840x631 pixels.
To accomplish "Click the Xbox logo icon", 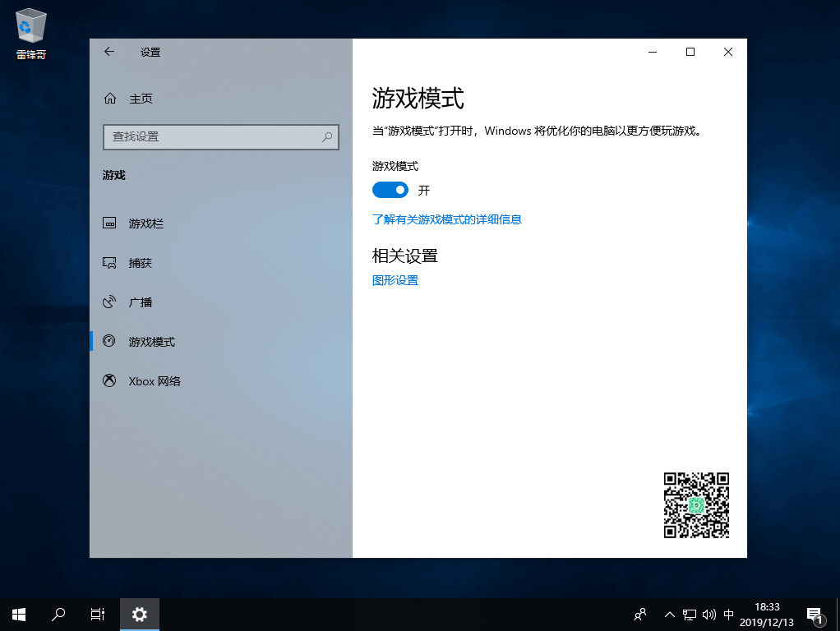I will click(109, 381).
